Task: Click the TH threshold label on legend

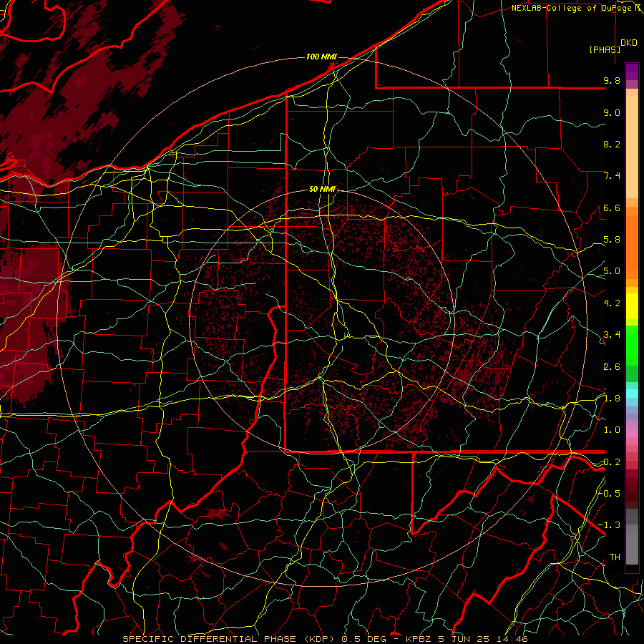Action: 615,557
